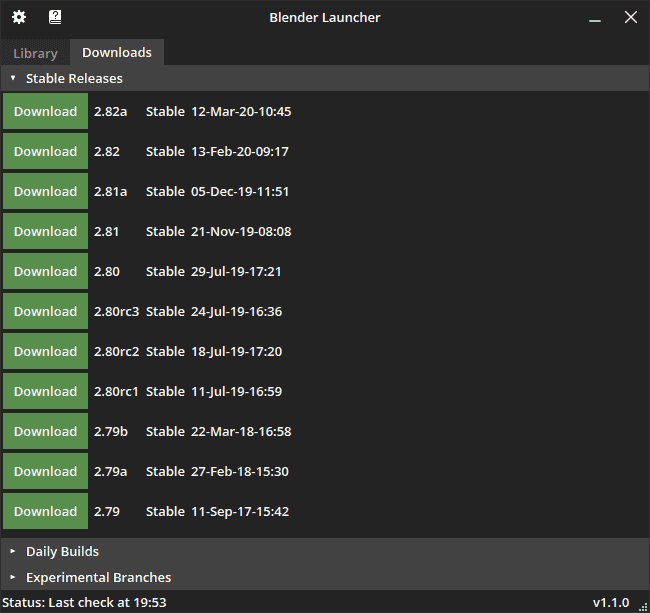Click the 22-Mar-18-16:58 date text
The image size is (650, 613).
pos(241,431)
